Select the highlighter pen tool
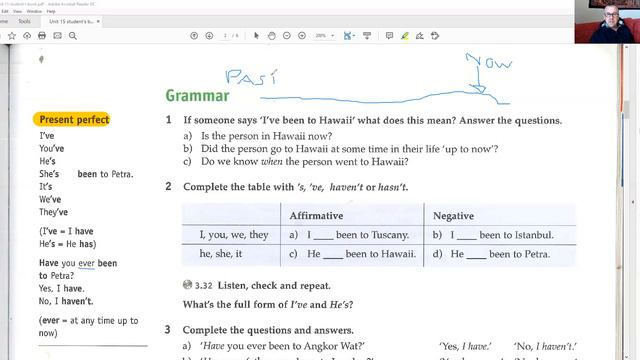The image size is (640, 360). [404, 36]
